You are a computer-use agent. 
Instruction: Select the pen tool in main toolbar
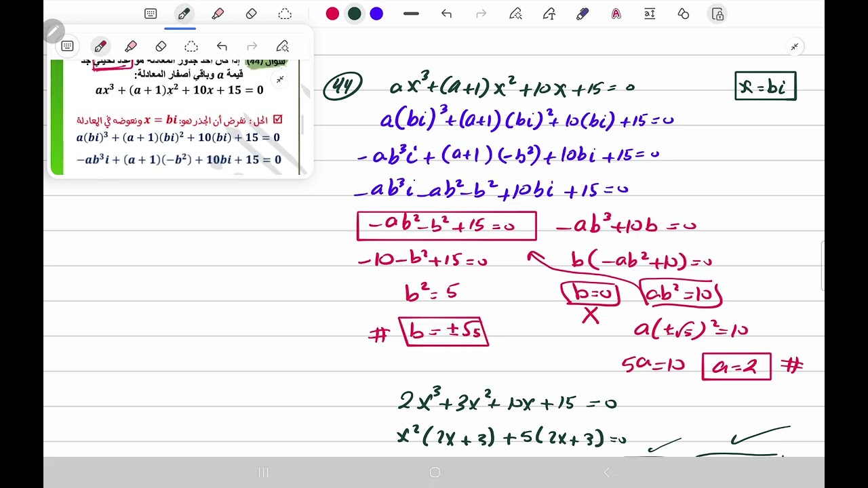(x=184, y=14)
